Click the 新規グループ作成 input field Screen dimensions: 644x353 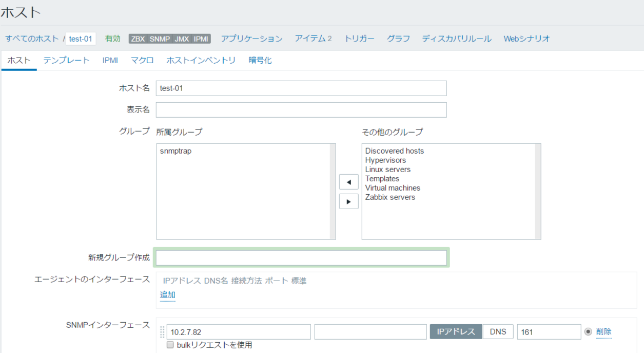click(301, 257)
